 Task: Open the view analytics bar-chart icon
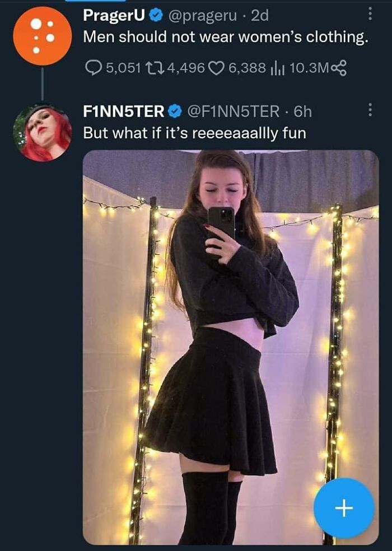(x=278, y=69)
